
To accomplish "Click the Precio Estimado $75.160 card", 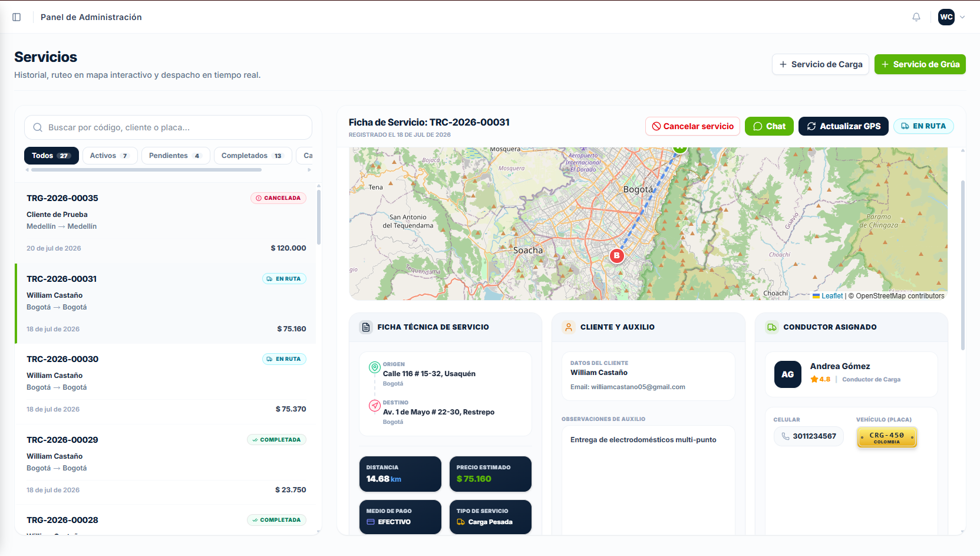I will pyautogui.click(x=490, y=474).
